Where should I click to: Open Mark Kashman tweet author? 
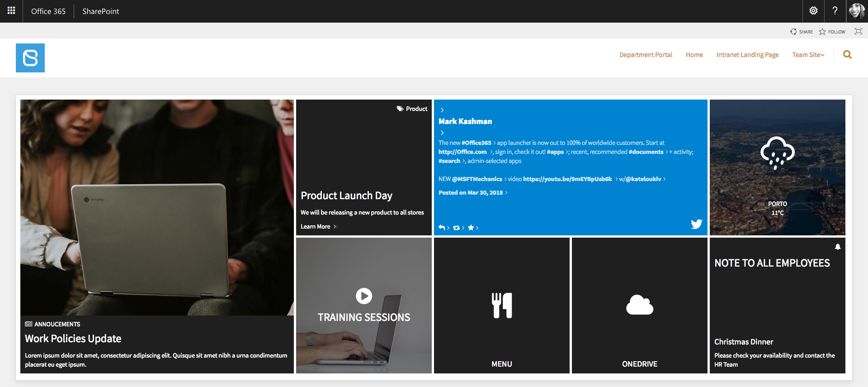[x=465, y=121]
